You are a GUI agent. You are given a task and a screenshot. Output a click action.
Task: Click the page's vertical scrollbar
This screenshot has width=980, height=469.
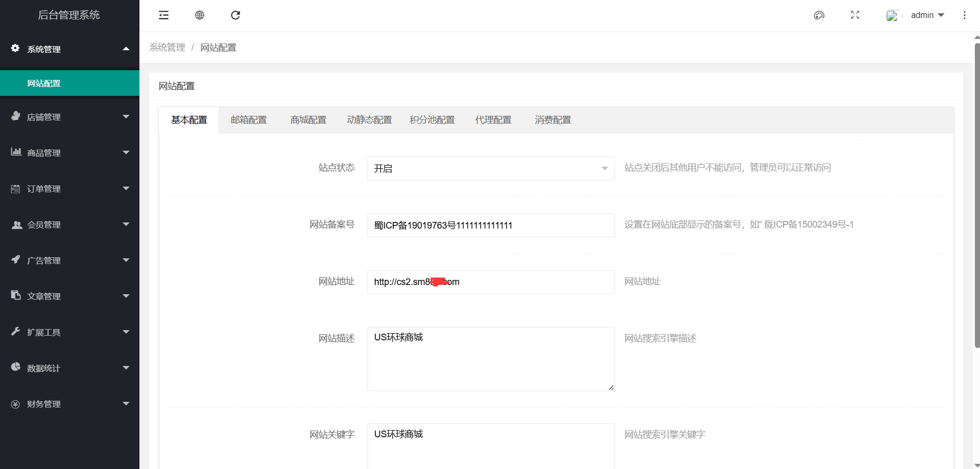(x=976, y=195)
